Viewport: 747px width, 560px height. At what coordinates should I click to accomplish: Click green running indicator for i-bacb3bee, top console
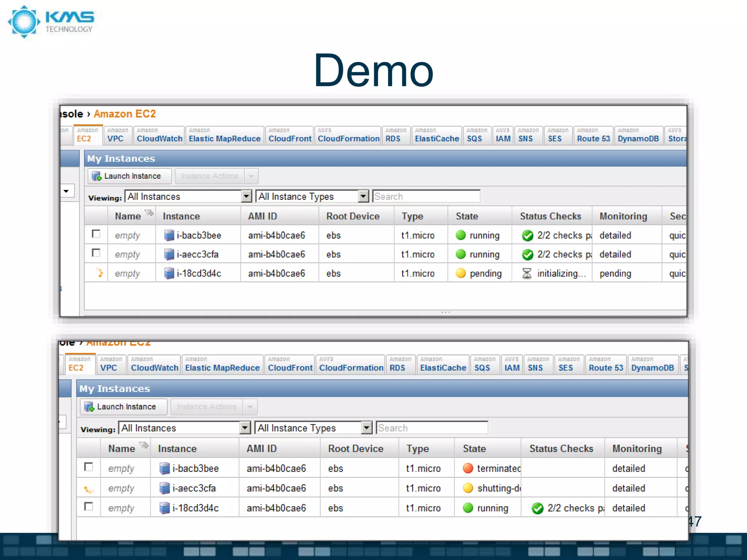(x=461, y=235)
